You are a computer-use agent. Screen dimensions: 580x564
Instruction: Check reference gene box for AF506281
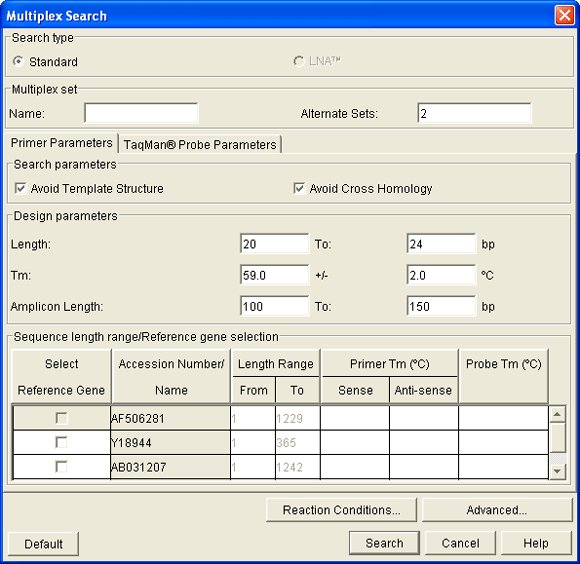61,418
